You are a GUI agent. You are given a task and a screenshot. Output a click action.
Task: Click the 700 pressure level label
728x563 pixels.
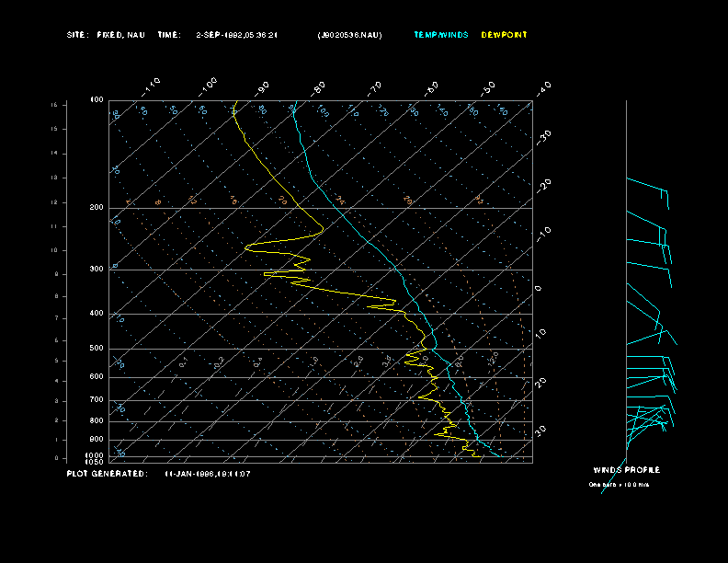pos(97,400)
